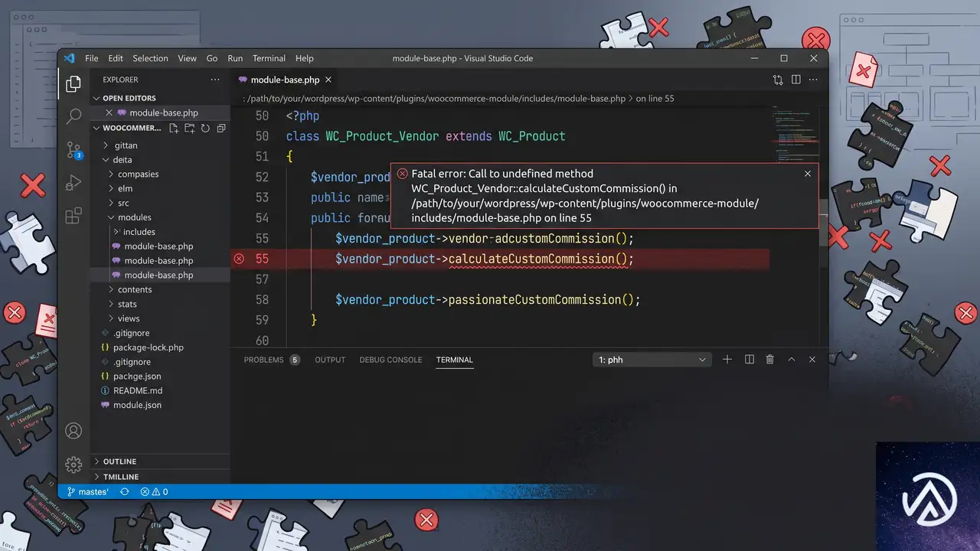980x551 pixels.
Task: Open the Edit menu
Action: click(x=116, y=58)
